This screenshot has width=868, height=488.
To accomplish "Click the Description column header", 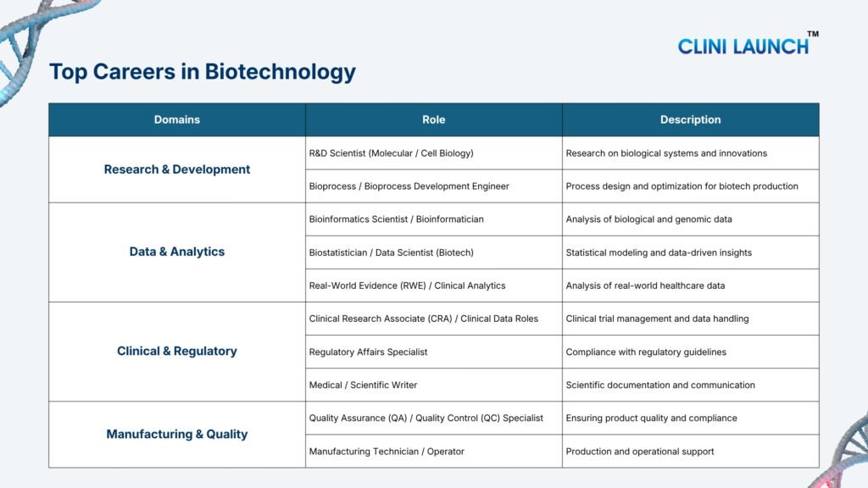I will (x=690, y=119).
